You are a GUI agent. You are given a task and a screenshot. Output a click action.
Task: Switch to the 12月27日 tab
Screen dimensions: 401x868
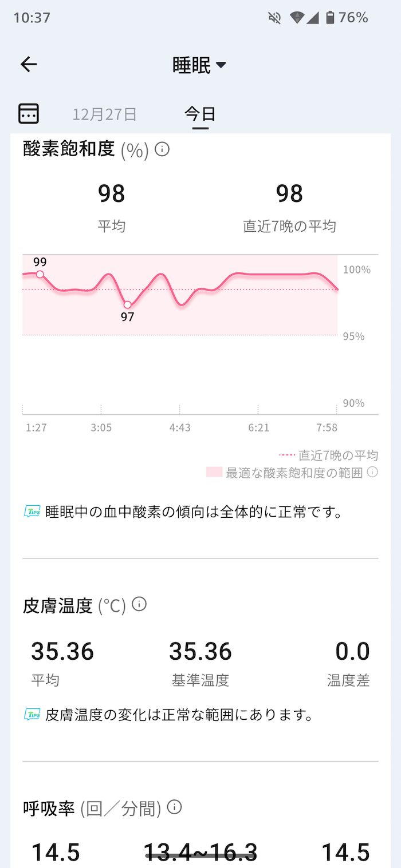coord(104,114)
